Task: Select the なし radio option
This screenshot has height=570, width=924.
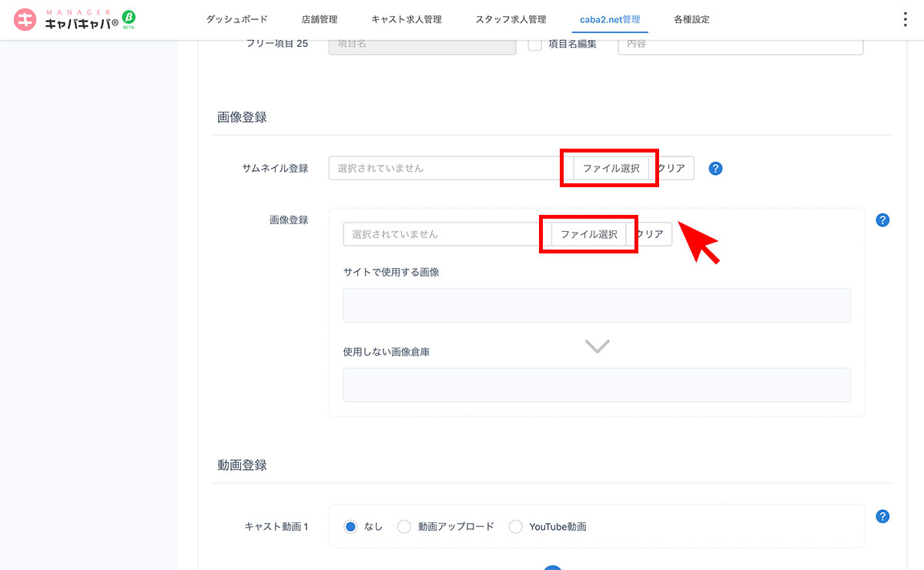Action: point(351,527)
